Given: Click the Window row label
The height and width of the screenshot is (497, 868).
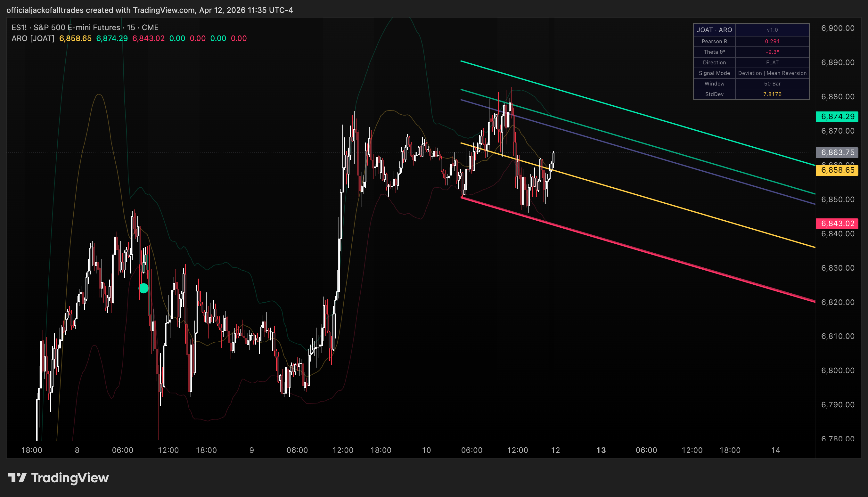Looking at the screenshot, I should point(714,84).
